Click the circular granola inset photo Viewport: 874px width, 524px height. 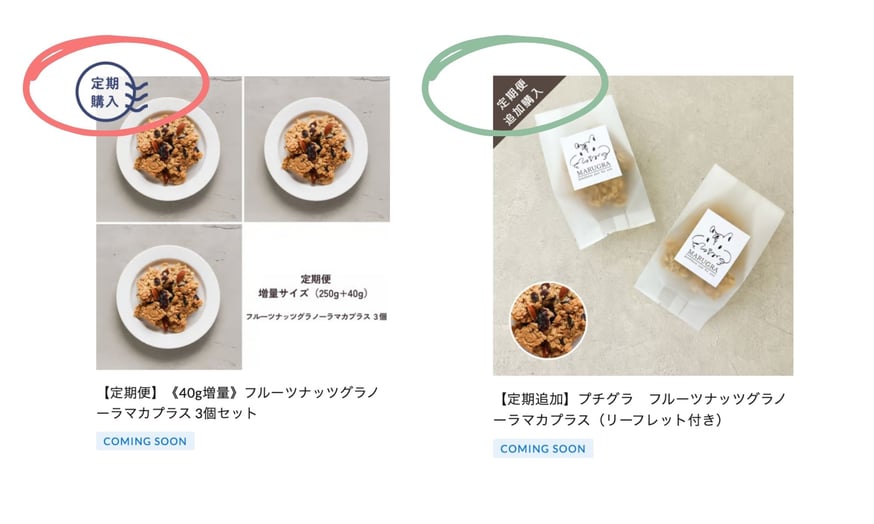click(548, 319)
